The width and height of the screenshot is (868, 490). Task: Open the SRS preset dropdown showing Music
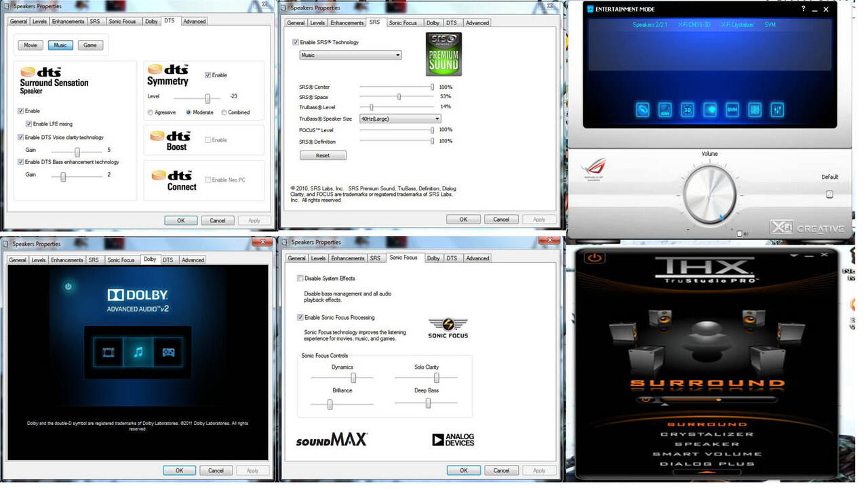(x=351, y=55)
